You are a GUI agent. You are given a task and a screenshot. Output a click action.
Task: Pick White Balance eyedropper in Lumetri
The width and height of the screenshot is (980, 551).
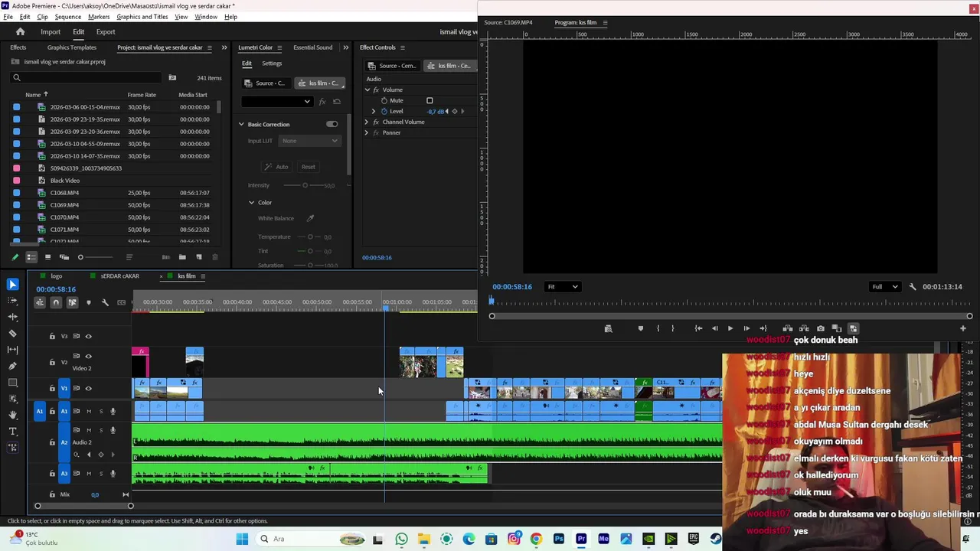[x=310, y=218]
